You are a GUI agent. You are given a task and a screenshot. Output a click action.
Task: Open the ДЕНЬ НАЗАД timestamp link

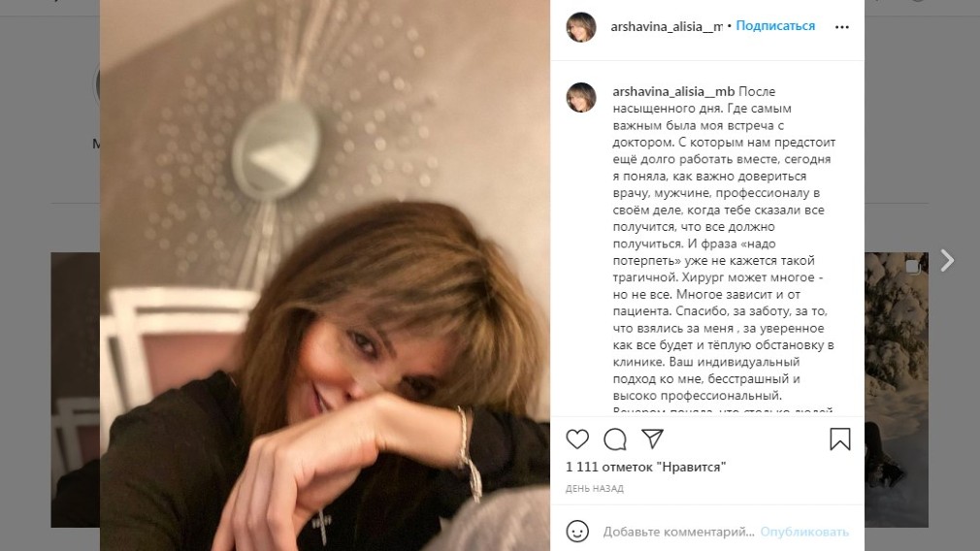point(595,489)
